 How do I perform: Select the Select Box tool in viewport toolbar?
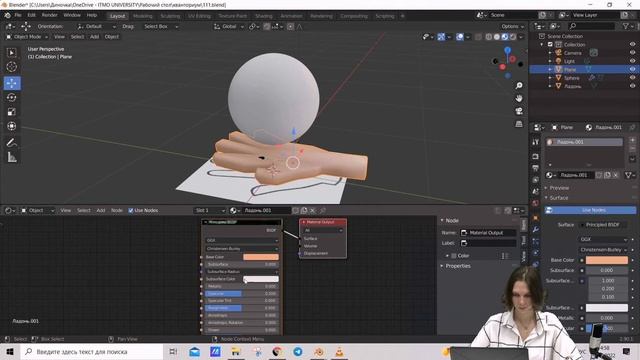[11, 53]
